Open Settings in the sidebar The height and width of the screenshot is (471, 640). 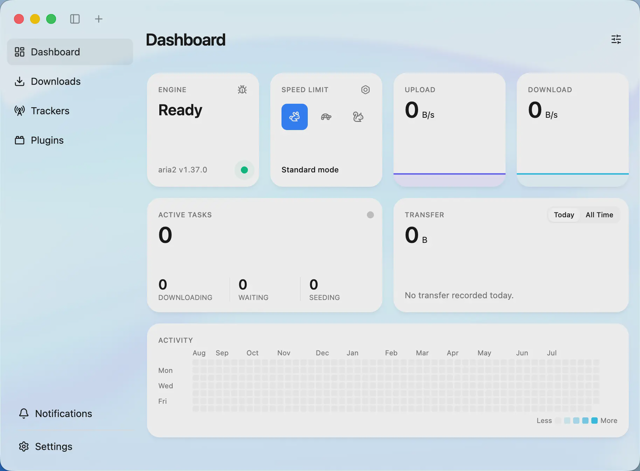[70, 447]
